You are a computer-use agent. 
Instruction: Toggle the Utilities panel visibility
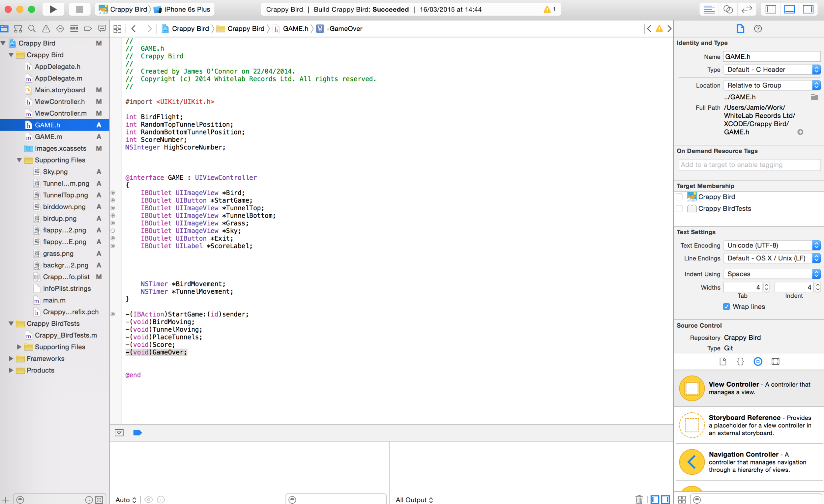click(x=808, y=9)
